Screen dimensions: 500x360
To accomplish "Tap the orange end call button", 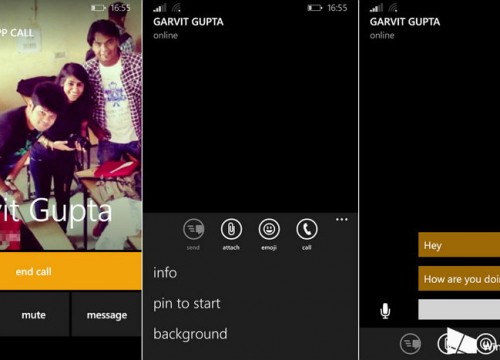I will pyautogui.click(x=71, y=271).
